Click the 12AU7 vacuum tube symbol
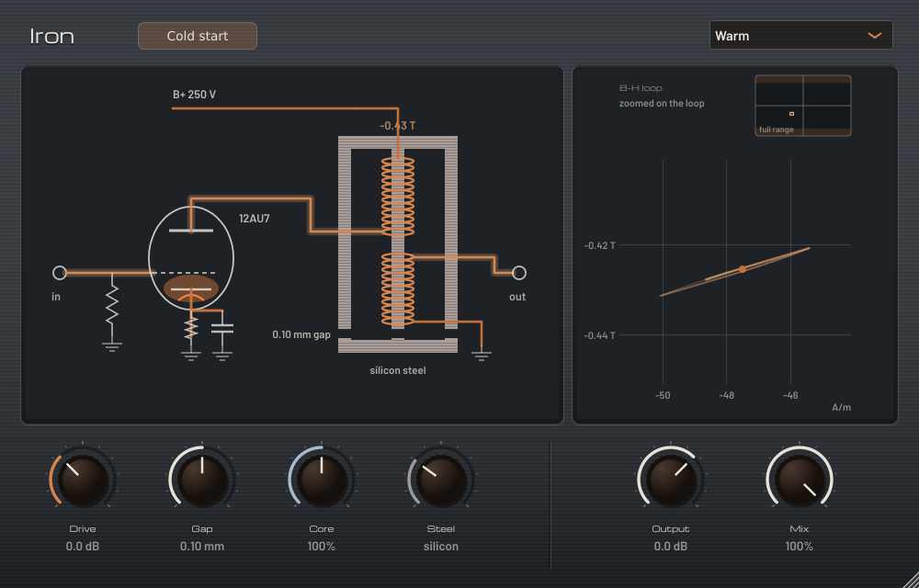Image resolution: width=919 pixels, height=588 pixels. [x=191, y=257]
